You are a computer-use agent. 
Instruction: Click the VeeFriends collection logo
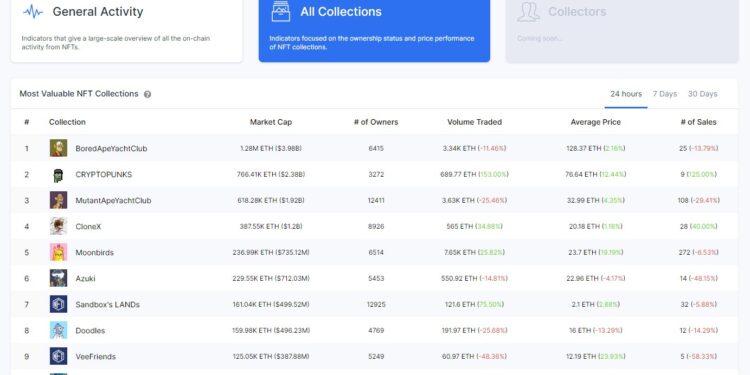click(58, 356)
